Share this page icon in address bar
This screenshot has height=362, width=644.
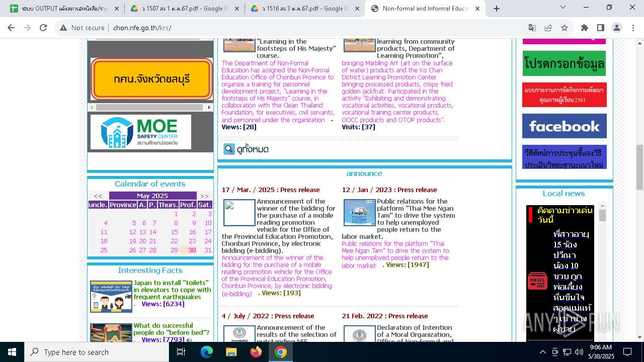[x=548, y=28]
